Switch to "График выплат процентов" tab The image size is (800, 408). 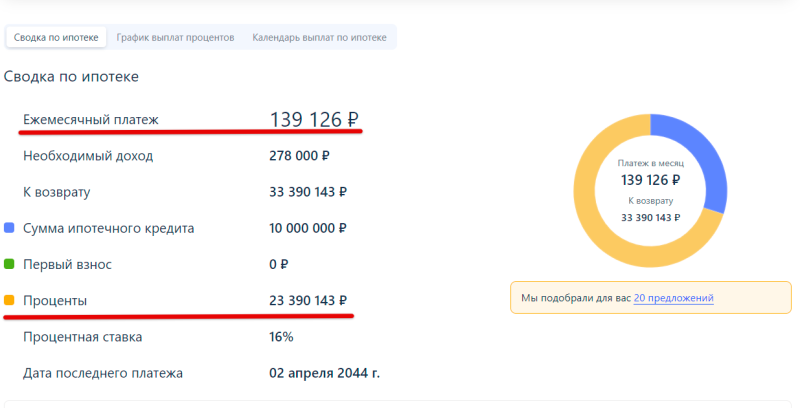coord(175,37)
